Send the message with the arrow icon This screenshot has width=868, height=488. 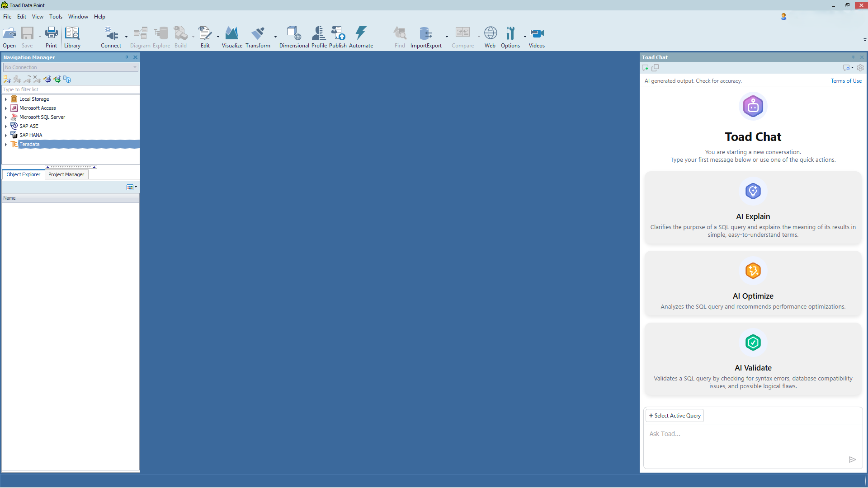click(x=852, y=460)
